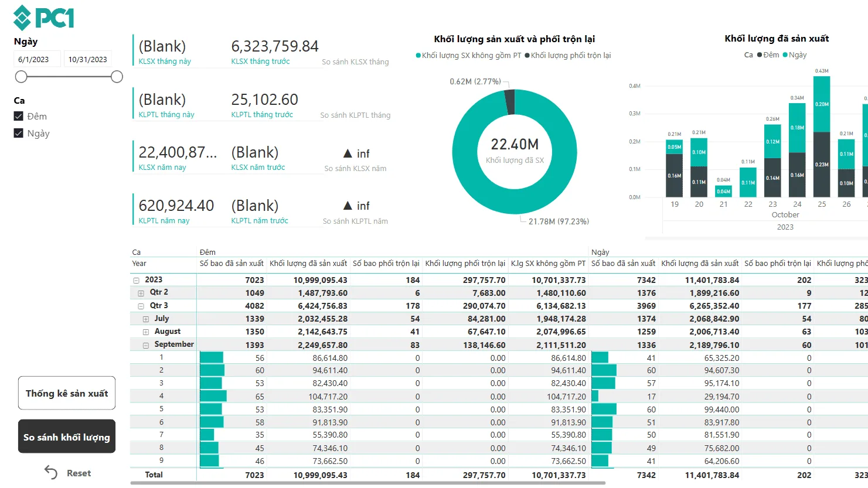Click the 22.40M donut center value
This screenshot has height=488, width=868.
coord(515,144)
